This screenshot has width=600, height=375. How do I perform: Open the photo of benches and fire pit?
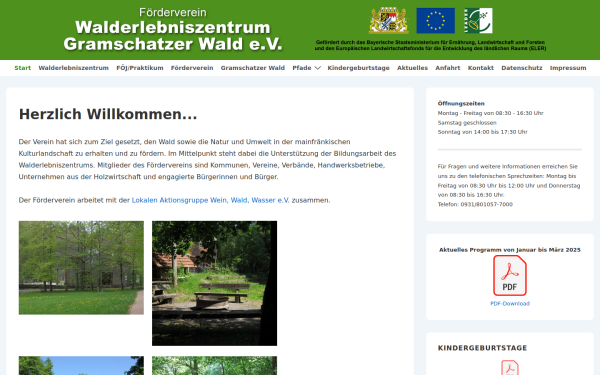(x=214, y=283)
